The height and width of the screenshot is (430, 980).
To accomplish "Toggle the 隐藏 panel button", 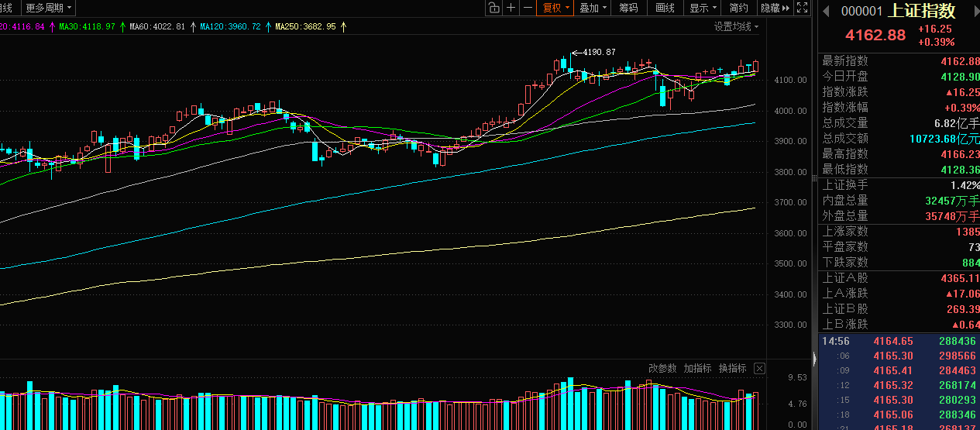I will click(x=775, y=8).
